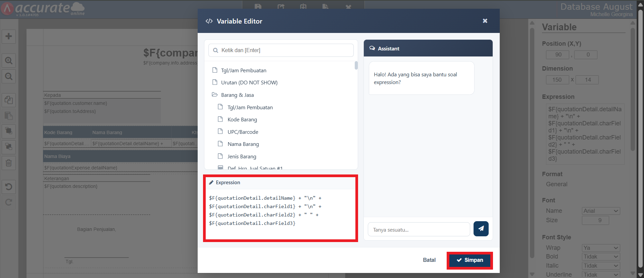644x278 pixels.
Task: Click the trash delete icon in left toolbar
Action: [9, 163]
